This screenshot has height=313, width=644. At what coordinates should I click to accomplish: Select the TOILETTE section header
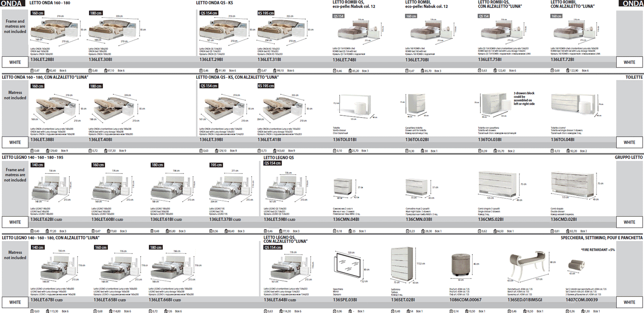click(x=634, y=77)
